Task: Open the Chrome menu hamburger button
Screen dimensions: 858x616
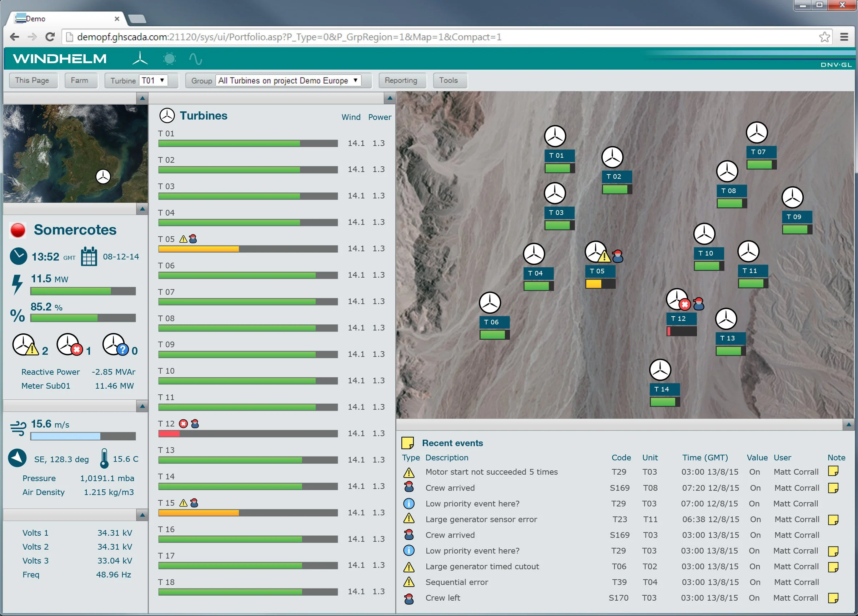Action: point(844,37)
